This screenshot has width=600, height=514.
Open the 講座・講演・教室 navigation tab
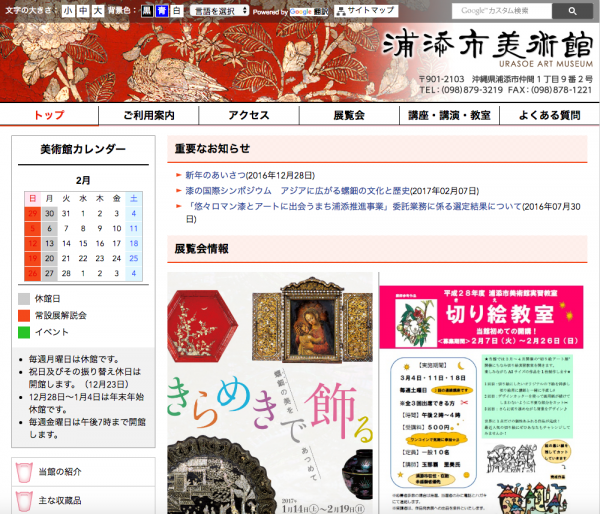(x=449, y=115)
